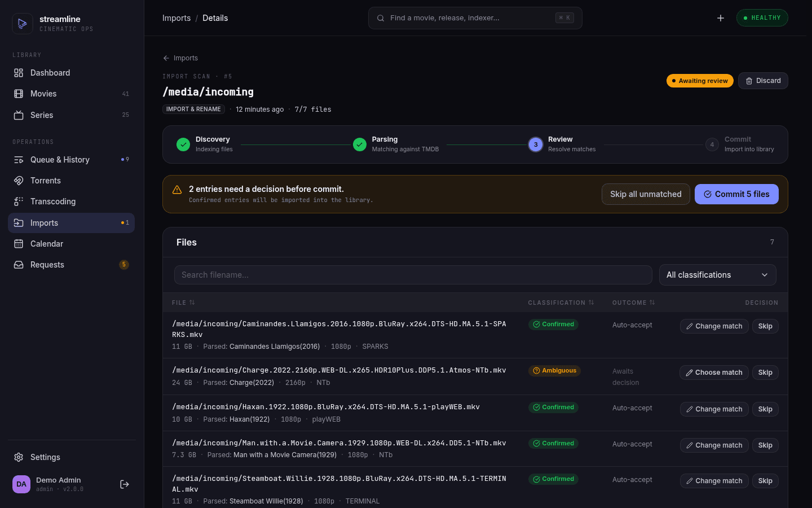Change match for Steamboat Willie file
812x508 pixels.
(x=714, y=481)
